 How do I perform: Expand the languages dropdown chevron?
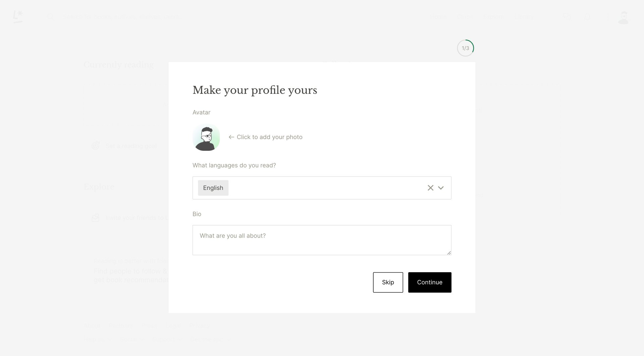441,188
